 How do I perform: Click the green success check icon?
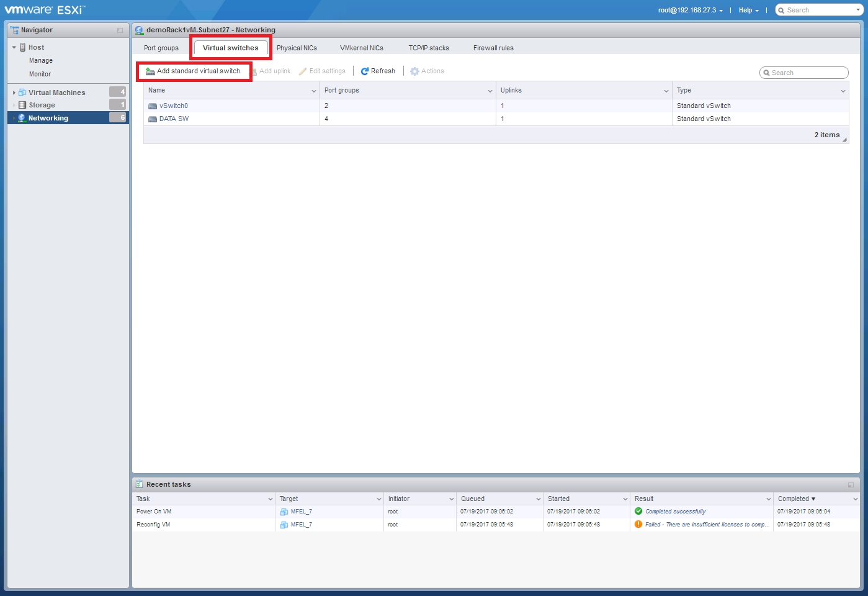point(638,512)
